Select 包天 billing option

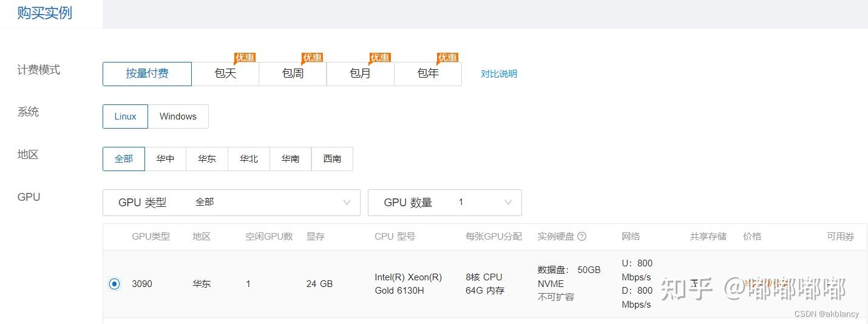click(x=225, y=74)
